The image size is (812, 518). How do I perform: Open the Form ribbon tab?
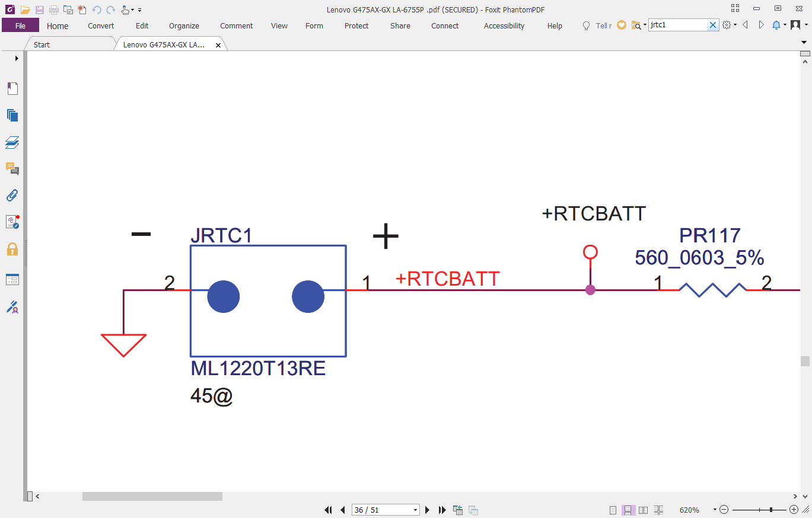[314, 26]
